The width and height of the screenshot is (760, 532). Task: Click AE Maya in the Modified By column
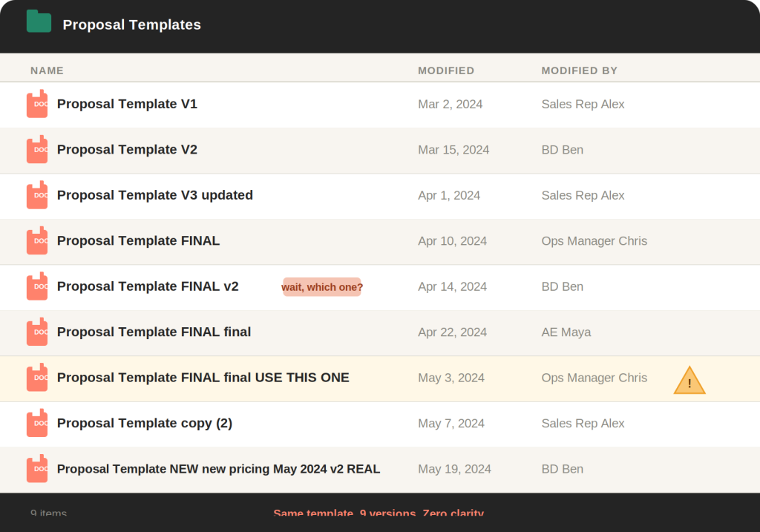point(566,332)
